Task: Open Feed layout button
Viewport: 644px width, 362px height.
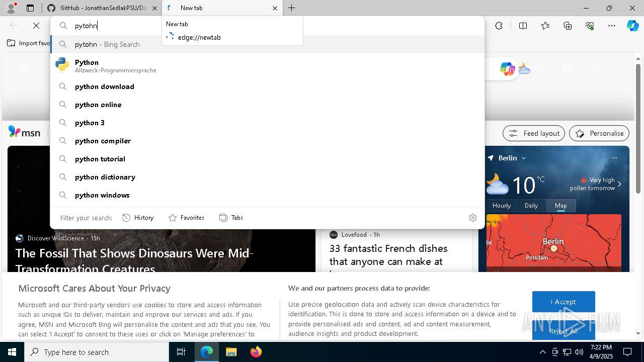Action: [x=534, y=133]
